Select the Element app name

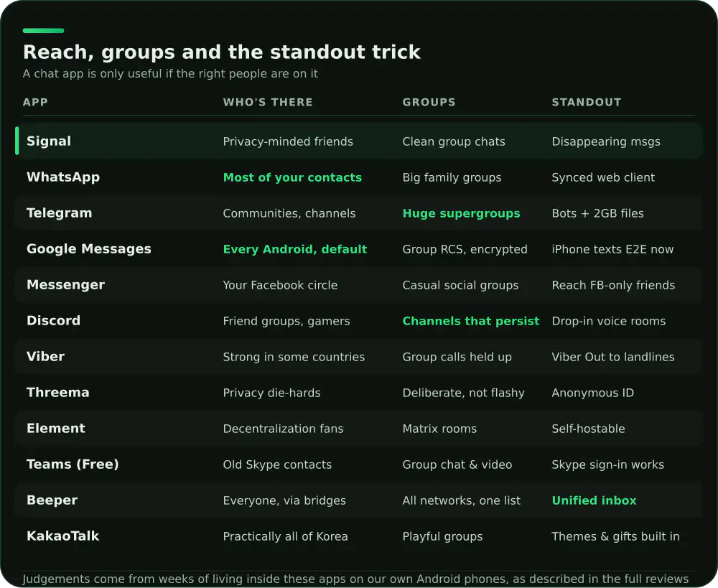coord(56,428)
